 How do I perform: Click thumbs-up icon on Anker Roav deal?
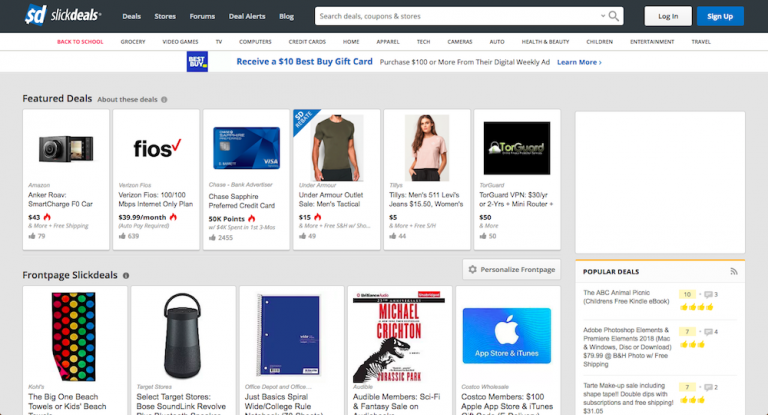tap(31, 236)
